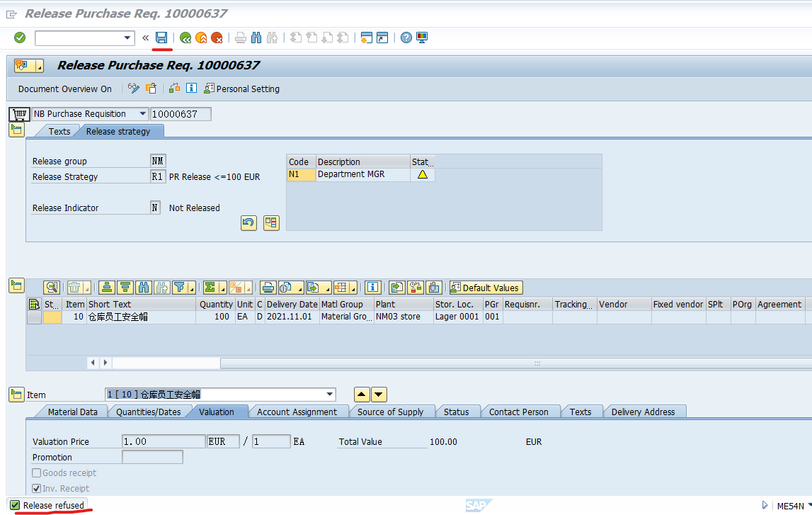Toggle the Inv. Receipt checkbox
The image size is (812, 515).
click(36, 489)
